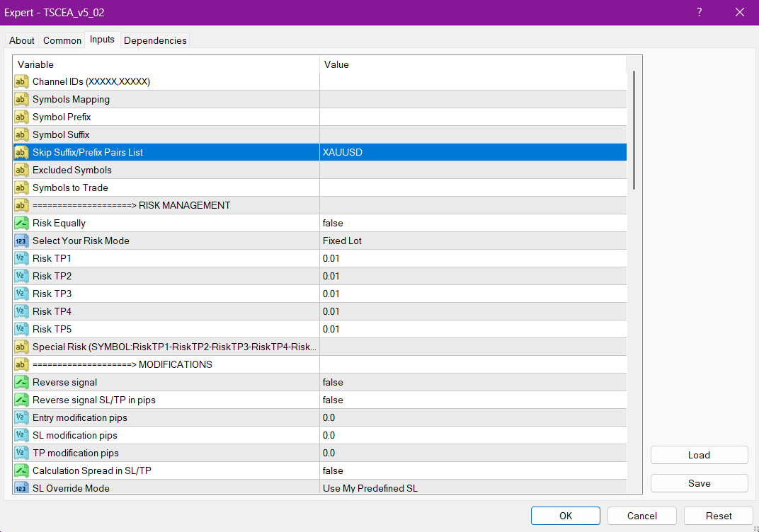
Task: Click the icon next to Excluded Symbols
Action: pos(21,170)
